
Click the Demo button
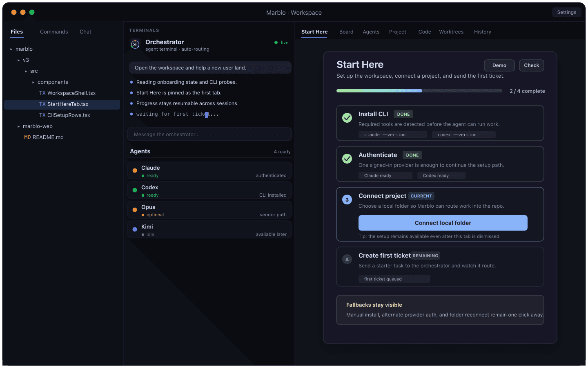[x=499, y=65]
